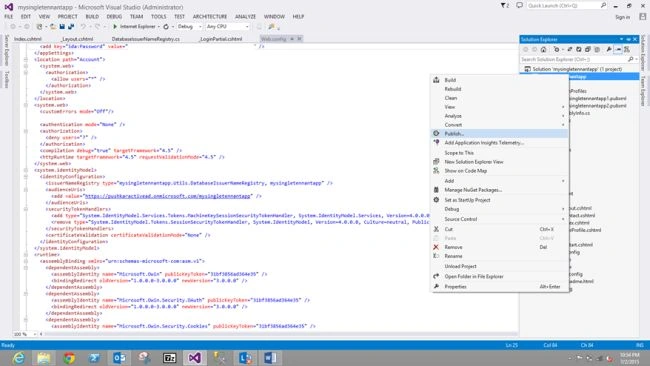The width and height of the screenshot is (650, 366).
Task: Toggle Preview Selected Items in Solution Explorer
Action: [x=618, y=49]
